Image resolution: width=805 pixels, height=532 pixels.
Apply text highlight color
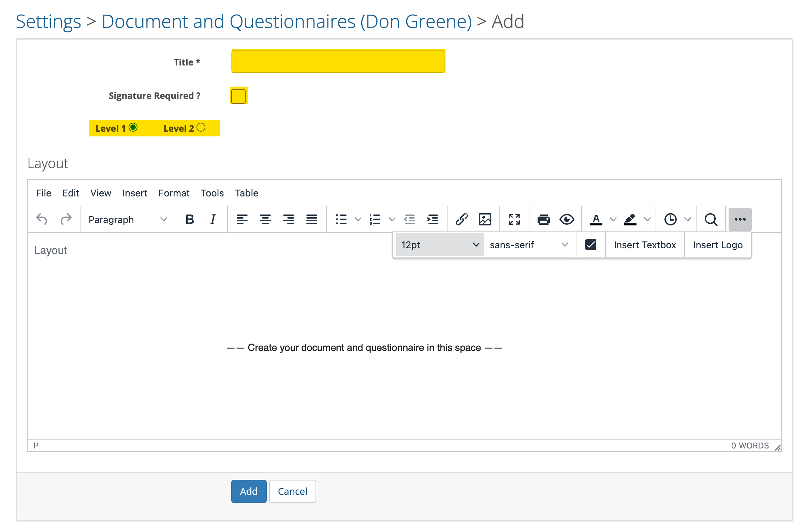630,219
